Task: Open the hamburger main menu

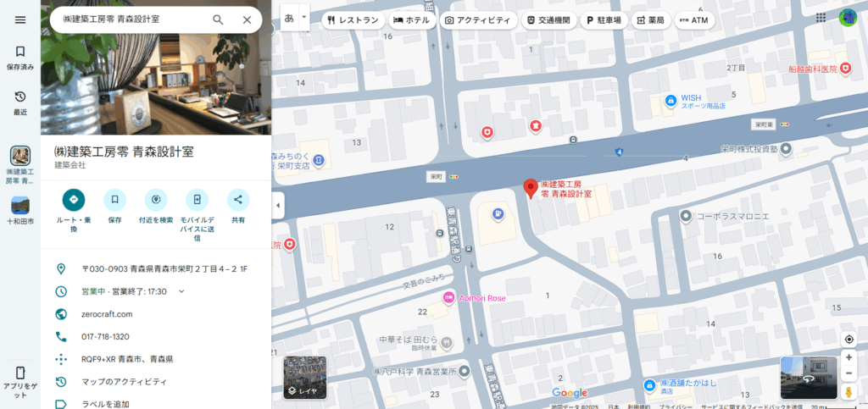Action: (20, 19)
